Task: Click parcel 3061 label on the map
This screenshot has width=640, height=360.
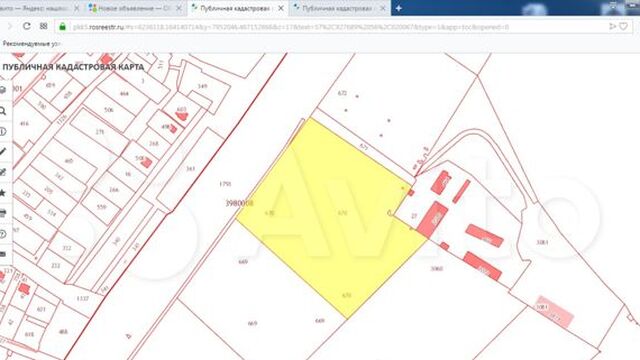Action: [542, 242]
